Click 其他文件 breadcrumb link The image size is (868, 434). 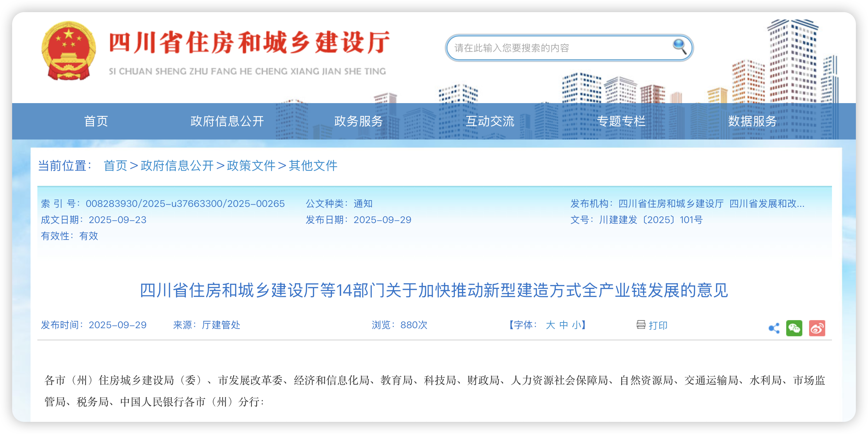coord(313,165)
